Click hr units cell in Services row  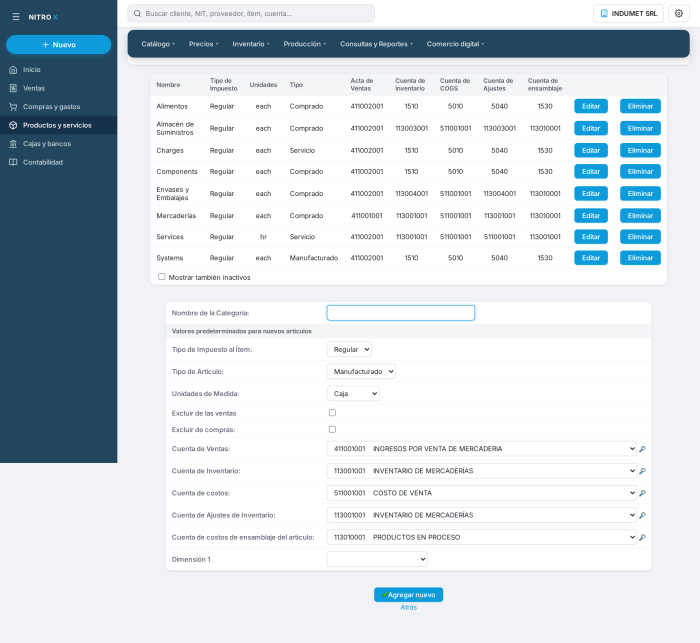[263, 237]
